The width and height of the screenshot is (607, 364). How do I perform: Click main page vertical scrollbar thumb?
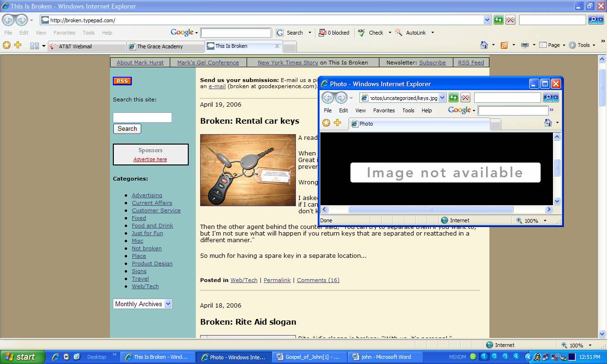[x=602, y=88]
